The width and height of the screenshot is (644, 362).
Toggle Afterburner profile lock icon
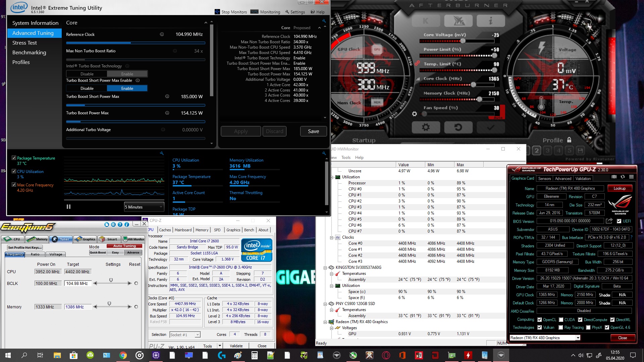coord(569,140)
